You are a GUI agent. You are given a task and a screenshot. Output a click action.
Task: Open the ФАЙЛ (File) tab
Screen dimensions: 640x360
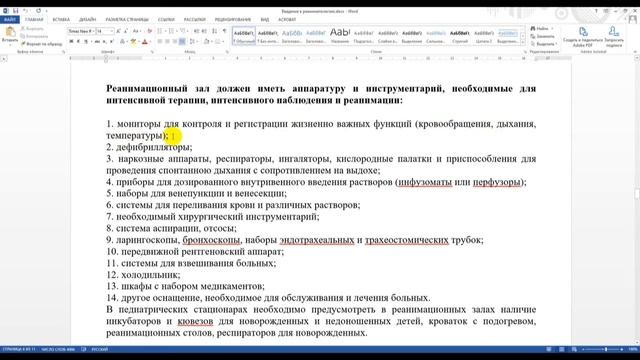coord(10,19)
